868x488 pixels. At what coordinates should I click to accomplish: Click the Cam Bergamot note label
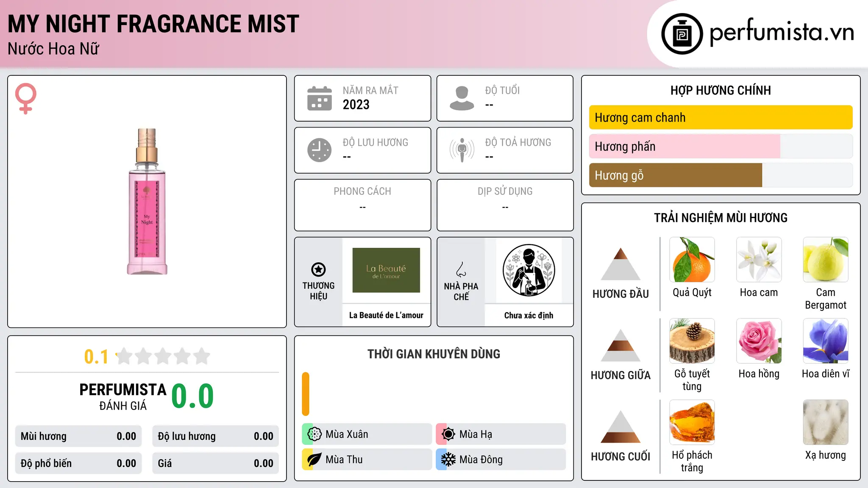click(x=826, y=299)
